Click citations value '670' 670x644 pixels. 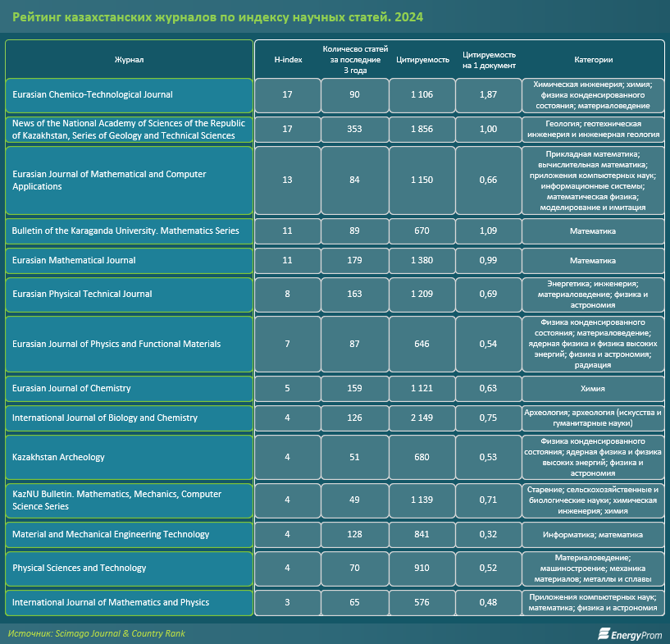(422, 231)
